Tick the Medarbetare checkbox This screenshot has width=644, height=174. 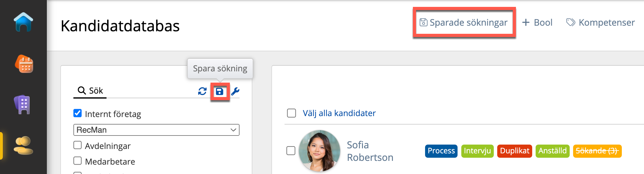[77, 161]
